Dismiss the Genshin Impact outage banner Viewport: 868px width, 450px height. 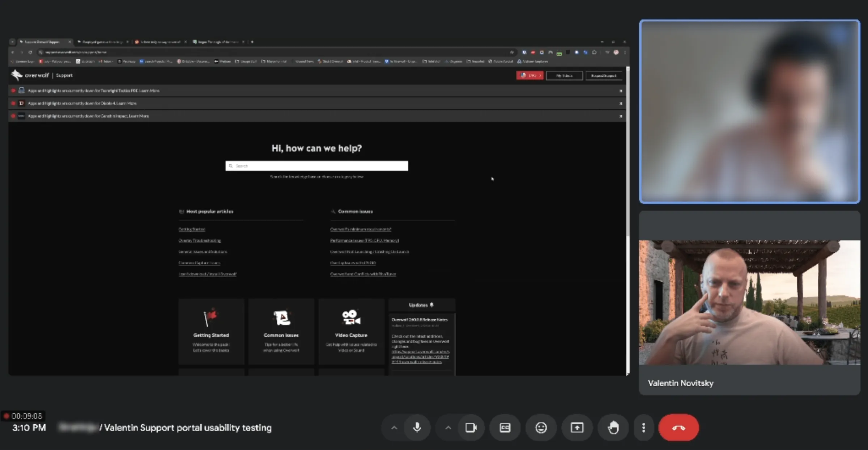pos(621,116)
